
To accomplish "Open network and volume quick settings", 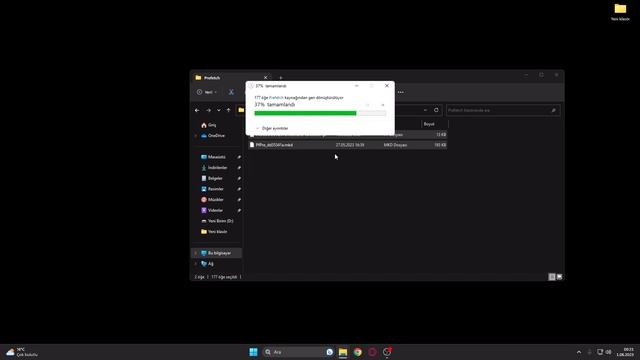I will (604, 352).
